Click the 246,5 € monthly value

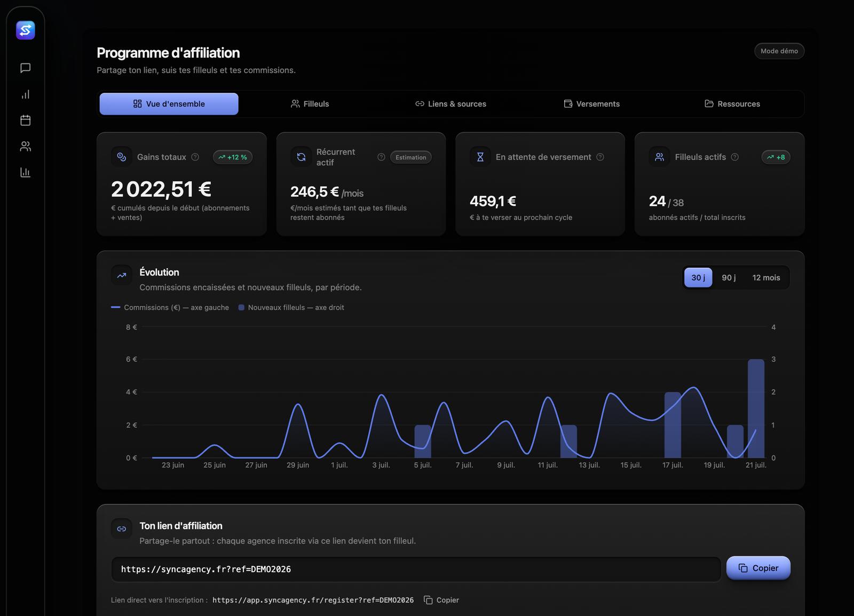click(x=314, y=191)
